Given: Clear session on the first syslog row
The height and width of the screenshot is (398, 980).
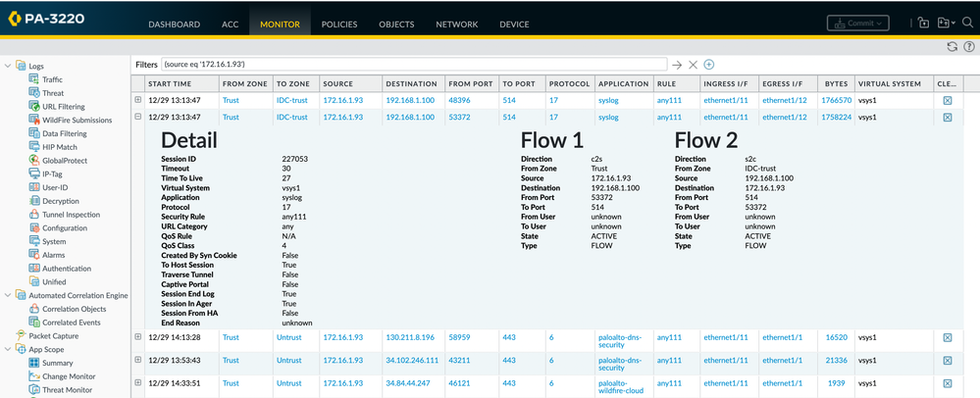Looking at the screenshot, I should 947,100.
